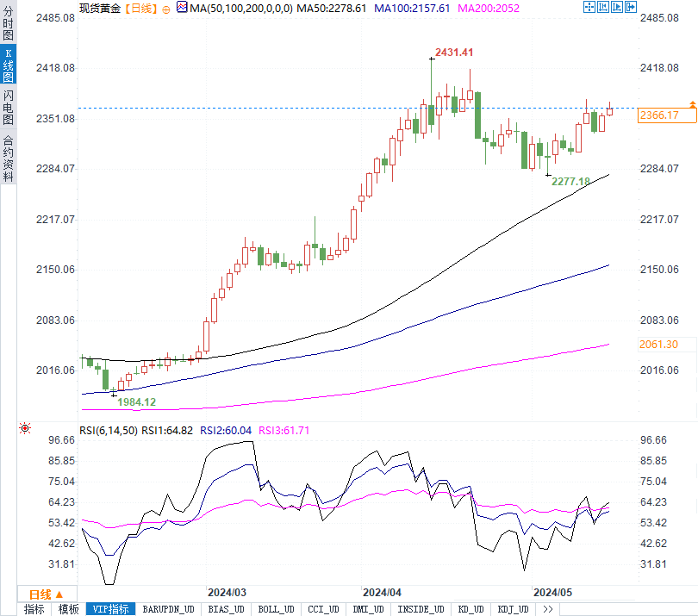Switch to 分时图 side tab

(x=8, y=22)
